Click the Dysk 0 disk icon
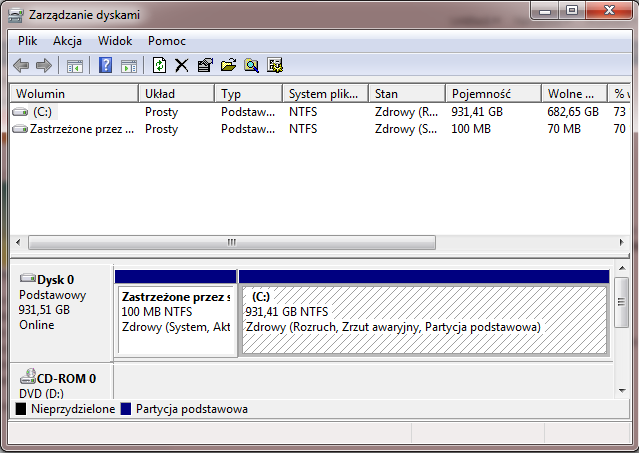639x453 pixels. pos(28,278)
